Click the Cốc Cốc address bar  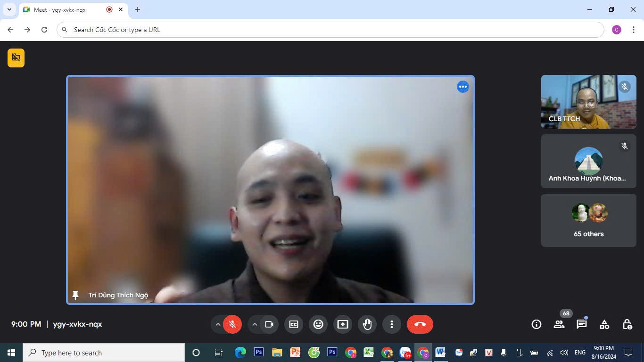330,30
